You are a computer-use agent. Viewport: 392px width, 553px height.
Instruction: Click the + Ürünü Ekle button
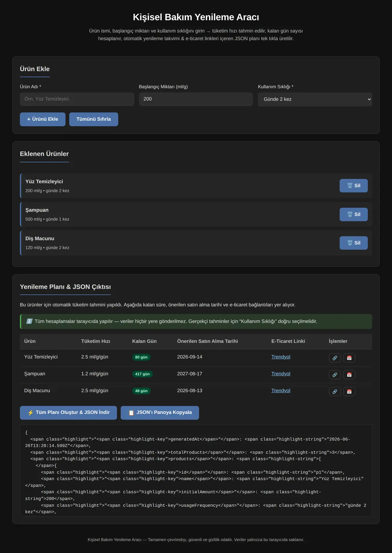(x=43, y=119)
